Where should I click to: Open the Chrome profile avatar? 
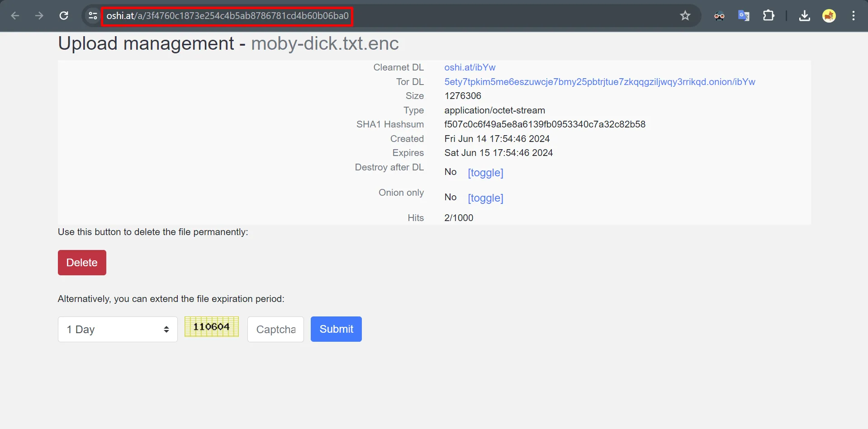(x=829, y=16)
